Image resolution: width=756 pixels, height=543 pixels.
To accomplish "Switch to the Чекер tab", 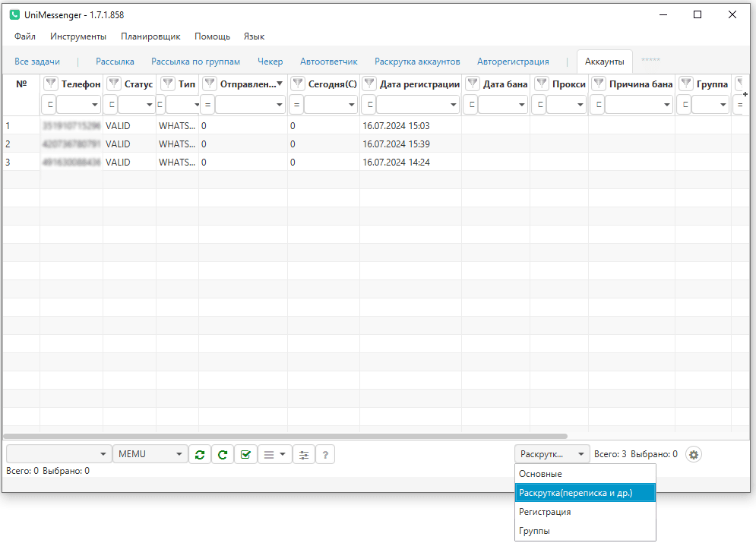I will pos(270,62).
